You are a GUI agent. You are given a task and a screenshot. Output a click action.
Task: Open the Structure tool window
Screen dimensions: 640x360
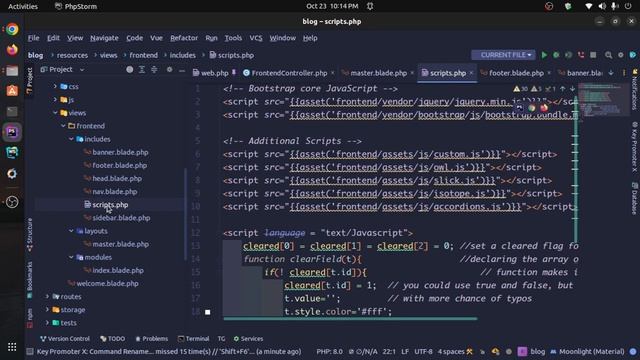(29, 234)
